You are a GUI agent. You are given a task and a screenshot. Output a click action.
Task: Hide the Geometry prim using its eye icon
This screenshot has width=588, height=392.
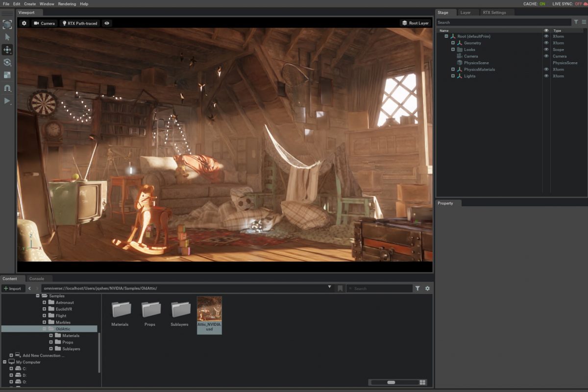click(x=546, y=43)
